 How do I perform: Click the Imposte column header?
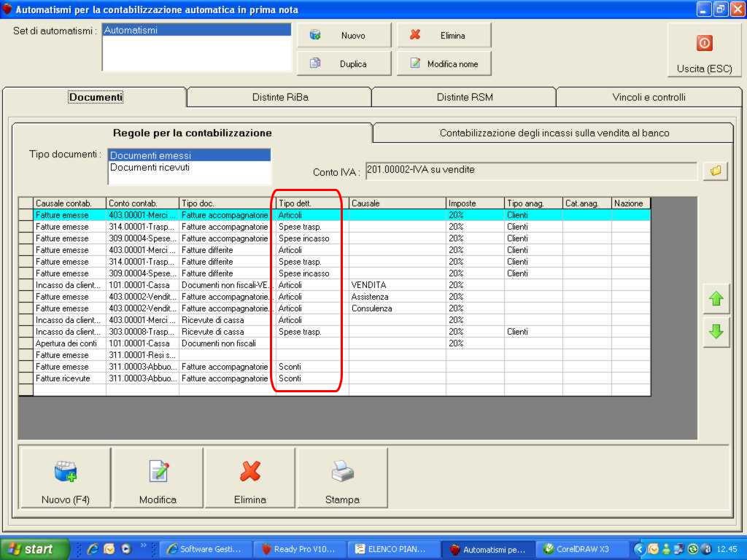coord(475,203)
